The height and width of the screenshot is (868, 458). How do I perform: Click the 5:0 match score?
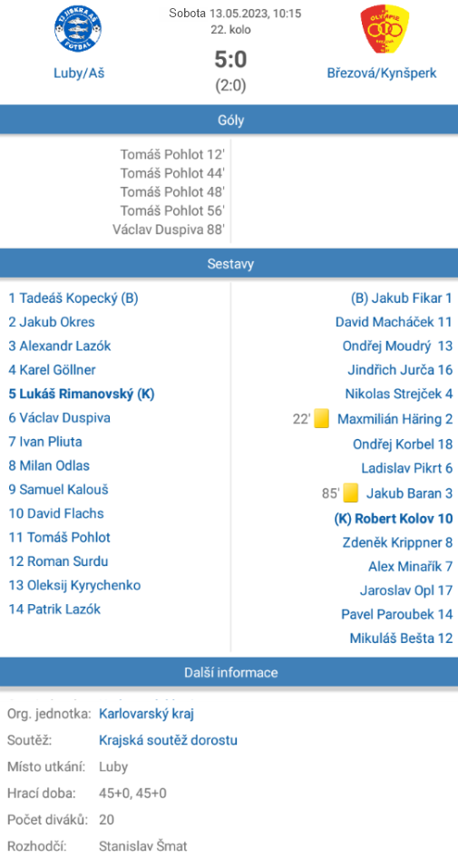[230, 59]
